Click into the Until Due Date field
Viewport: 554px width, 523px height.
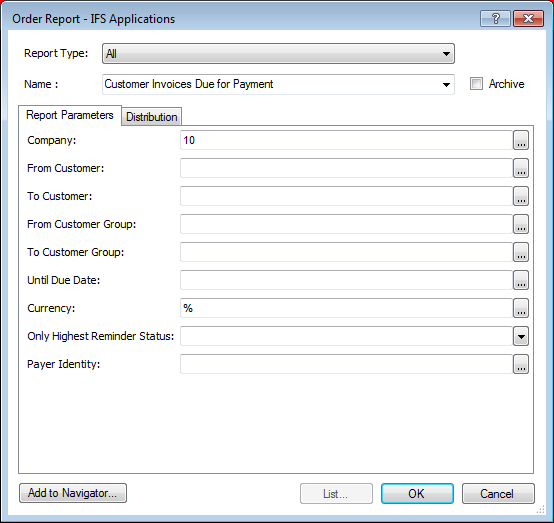(x=346, y=280)
